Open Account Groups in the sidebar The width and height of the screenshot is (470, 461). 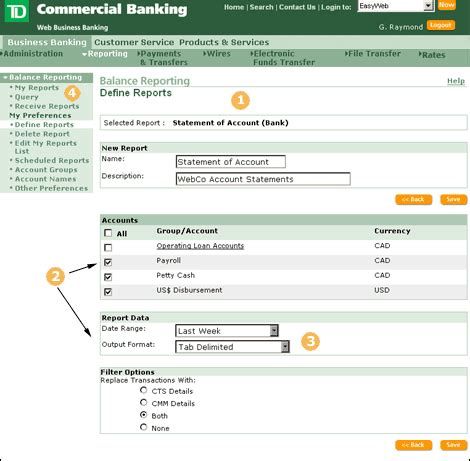tap(46, 170)
